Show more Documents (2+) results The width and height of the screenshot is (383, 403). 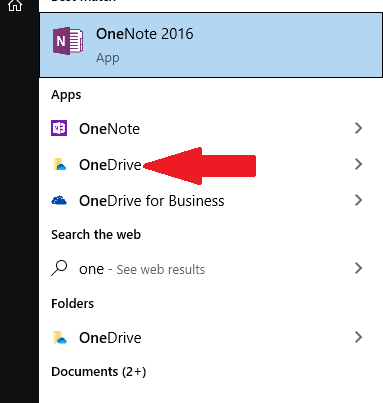point(99,371)
